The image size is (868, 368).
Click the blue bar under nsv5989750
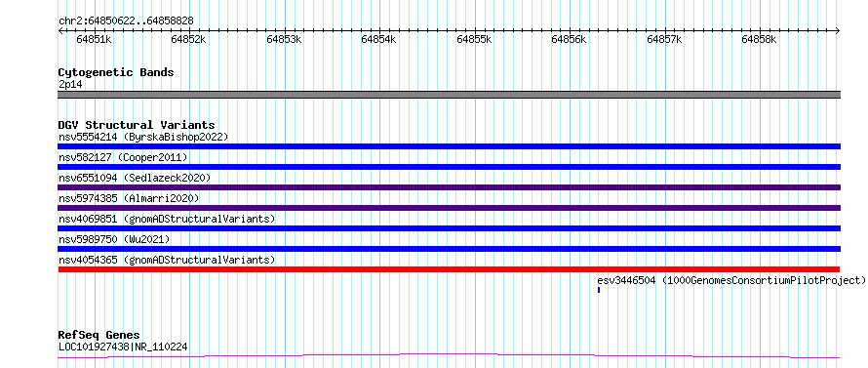449,249
